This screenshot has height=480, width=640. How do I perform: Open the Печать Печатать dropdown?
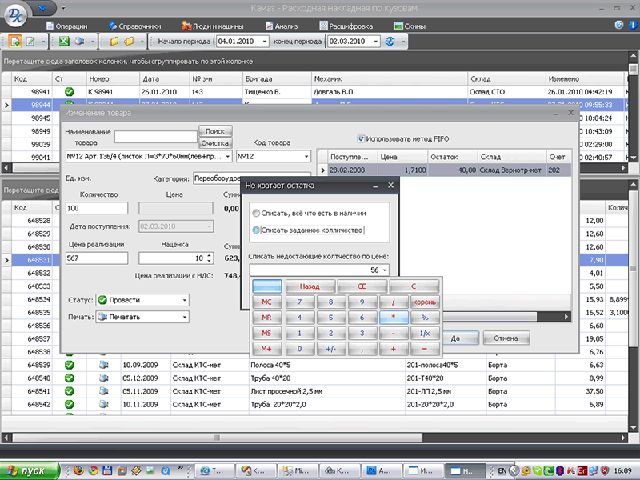click(x=184, y=317)
